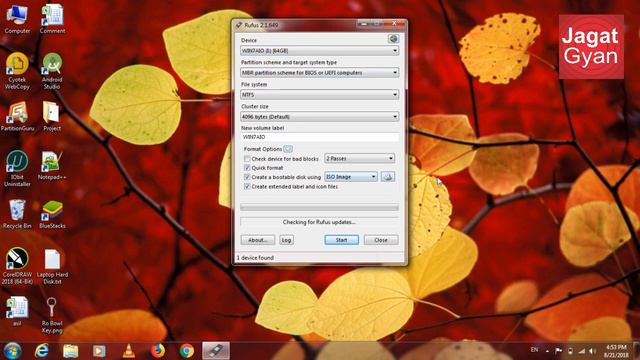
Task: Open the Recycle Bin icon
Action: (17, 214)
